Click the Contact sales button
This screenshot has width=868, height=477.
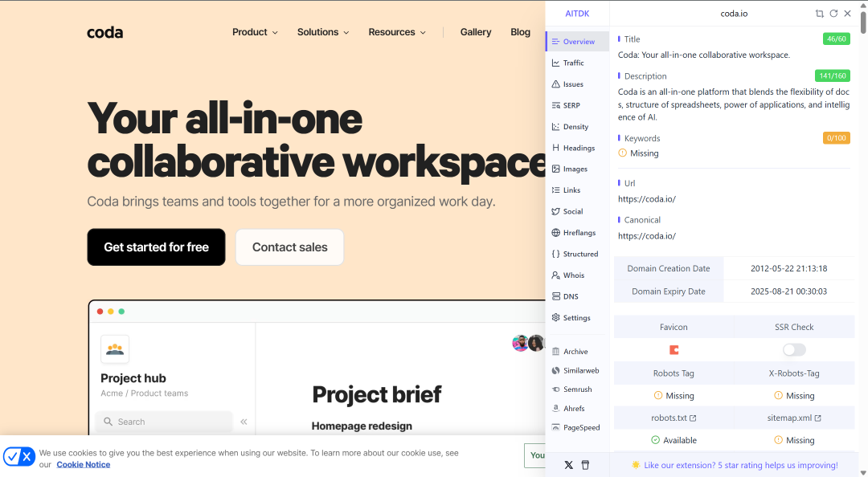coord(289,247)
